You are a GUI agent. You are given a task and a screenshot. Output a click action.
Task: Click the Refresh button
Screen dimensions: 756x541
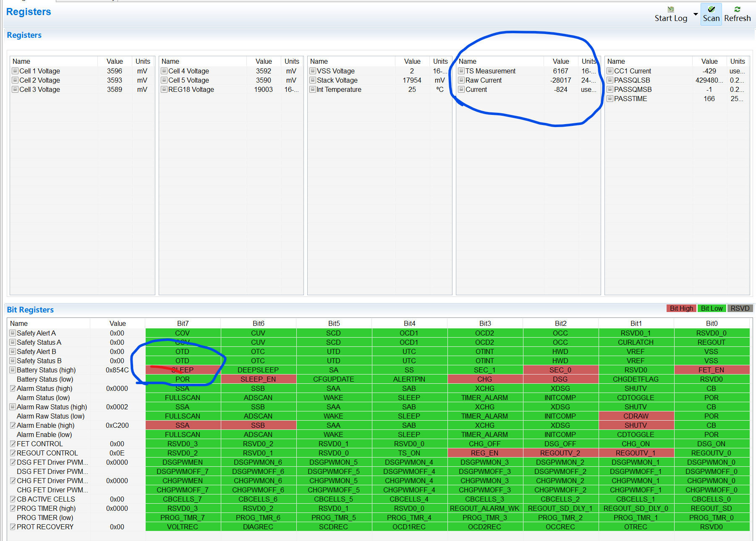click(737, 14)
